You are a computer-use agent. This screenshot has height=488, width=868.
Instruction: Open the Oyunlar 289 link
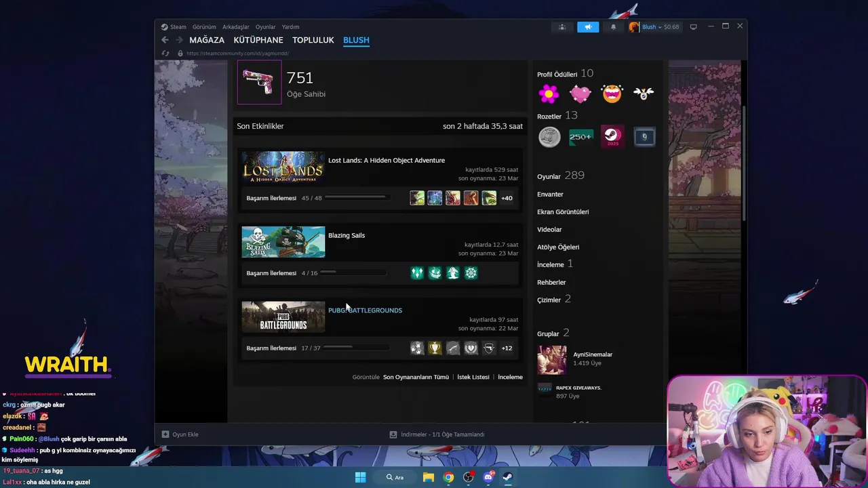pos(560,176)
